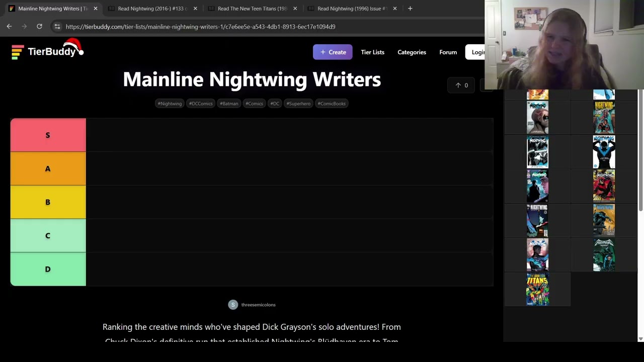This screenshot has width=644, height=362.
Task: Open the #Superhero tag
Action: (298, 104)
